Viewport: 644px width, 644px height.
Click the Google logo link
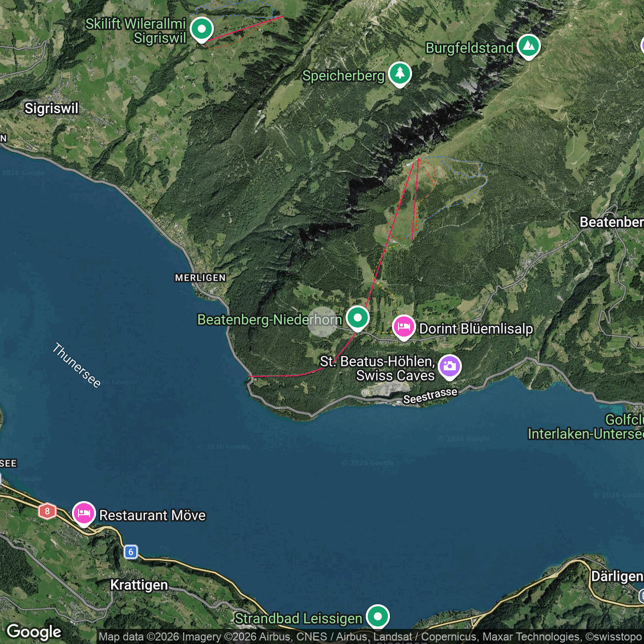coord(34,632)
